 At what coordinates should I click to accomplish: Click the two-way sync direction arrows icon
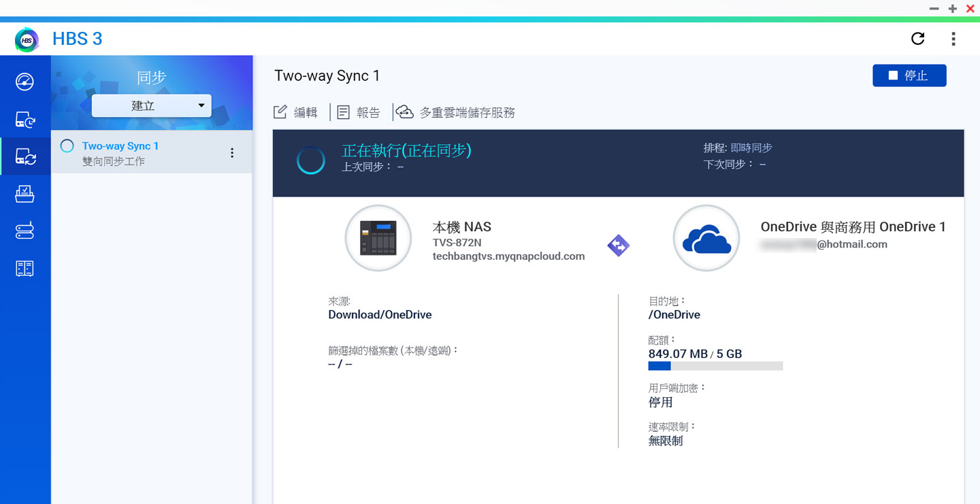coord(618,246)
